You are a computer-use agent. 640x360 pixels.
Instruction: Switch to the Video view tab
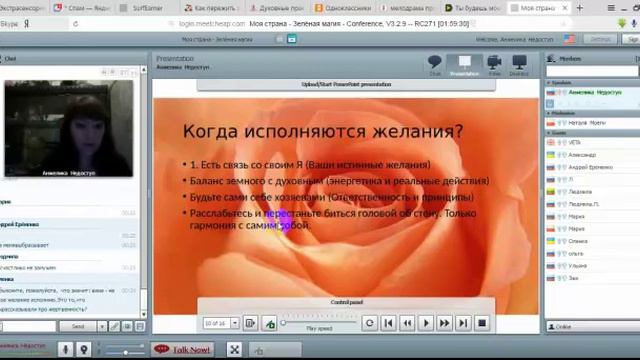[494, 65]
